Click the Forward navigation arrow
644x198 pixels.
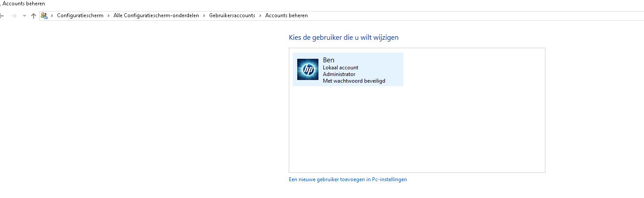tap(14, 15)
